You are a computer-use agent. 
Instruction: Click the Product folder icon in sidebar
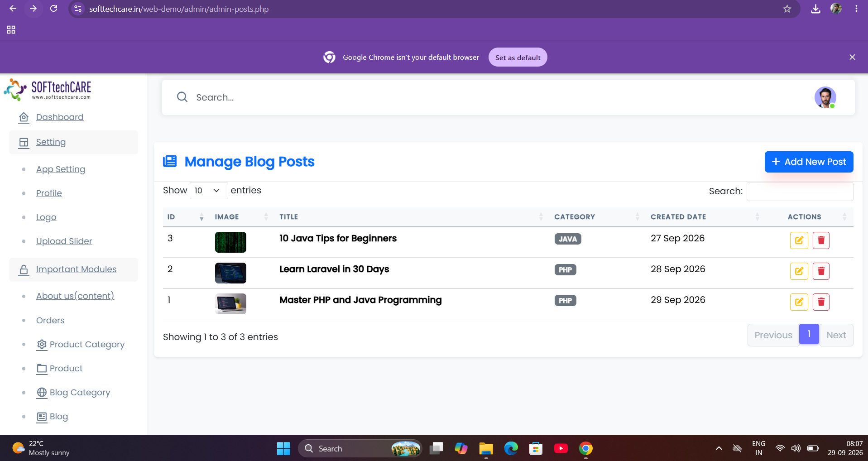(x=42, y=369)
